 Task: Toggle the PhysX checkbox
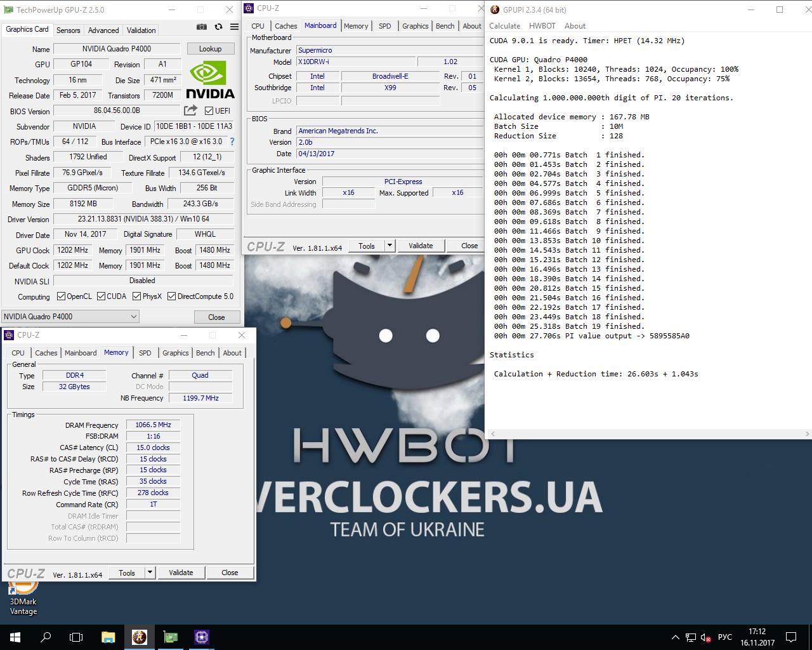click(x=136, y=296)
